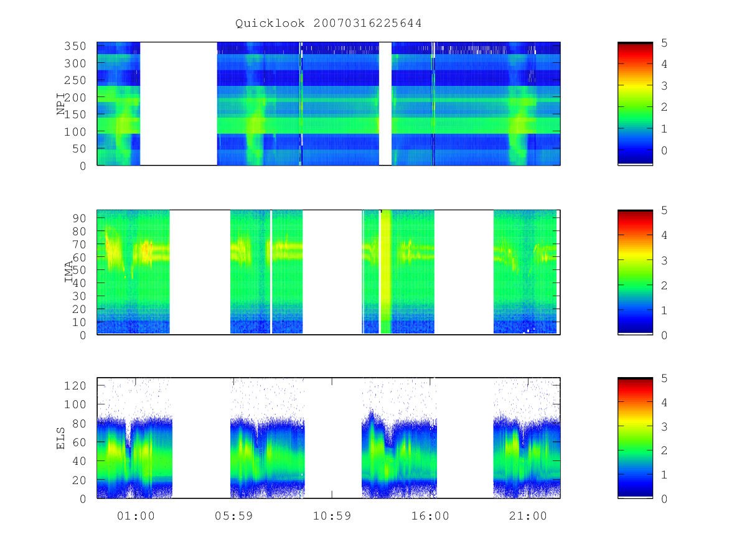Click the ELS panel color scale bar
Viewport: 747px width, 560px height.
(635, 438)
